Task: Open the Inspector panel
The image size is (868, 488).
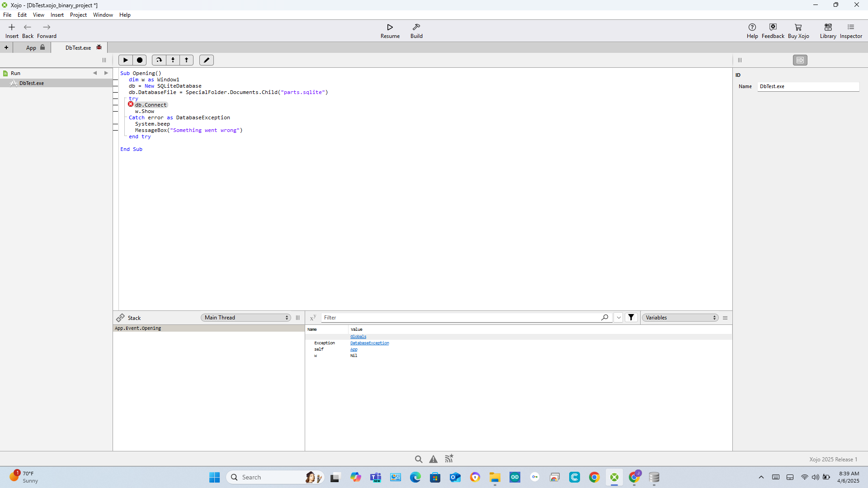Action: pos(851,31)
